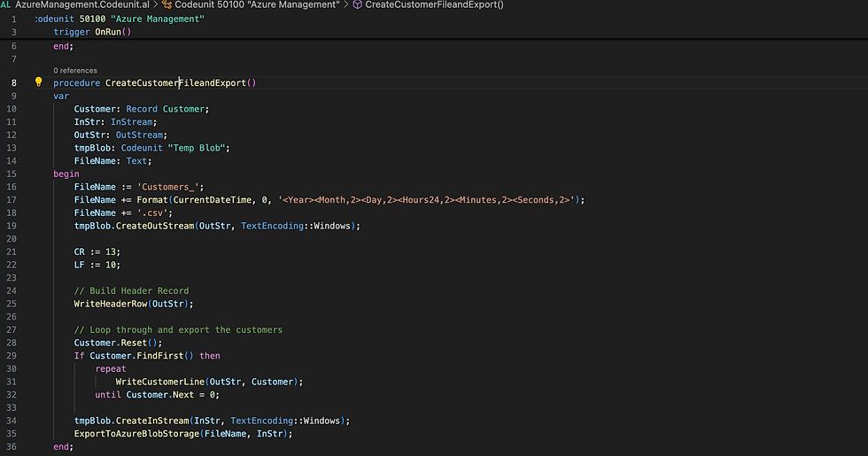Click the Format function call on line 17
This screenshot has height=456, width=868.
coord(151,200)
